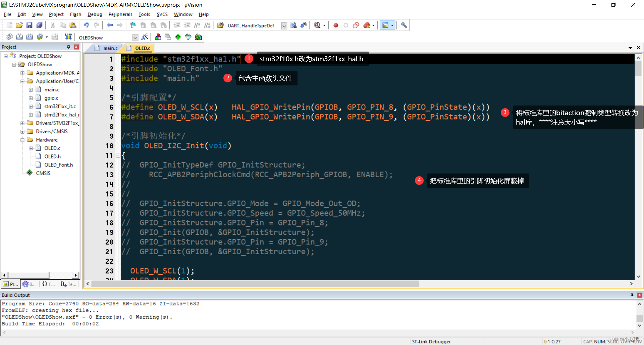
Task: Paste from clipboard using the Paste icon
Action: pos(73,25)
